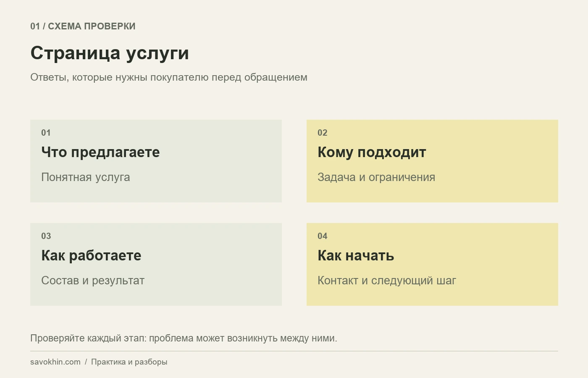The width and height of the screenshot is (588, 378).
Task: Click number 04 in 'Как начать' card
Action: click(x=322, y=236)
